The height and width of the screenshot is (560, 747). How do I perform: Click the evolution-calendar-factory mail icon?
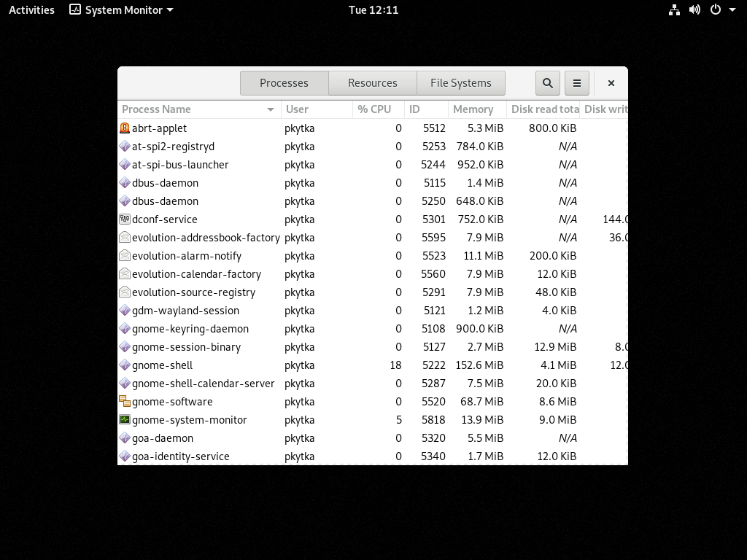[124, 274]
